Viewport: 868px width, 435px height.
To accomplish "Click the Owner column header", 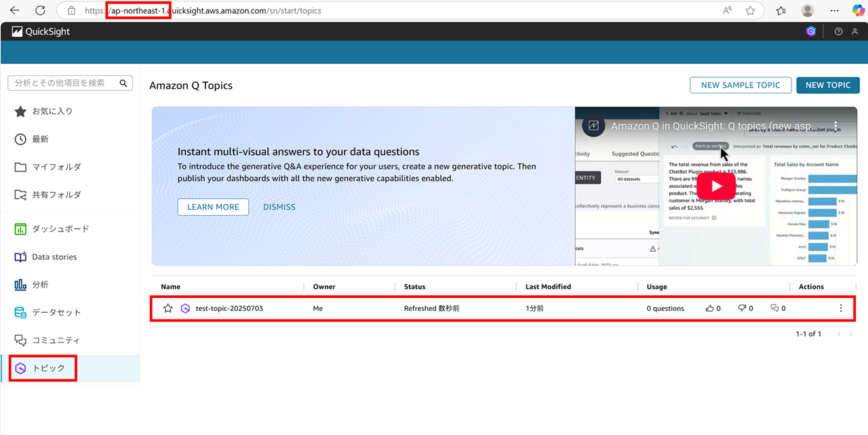I will [x=324, y=287].
